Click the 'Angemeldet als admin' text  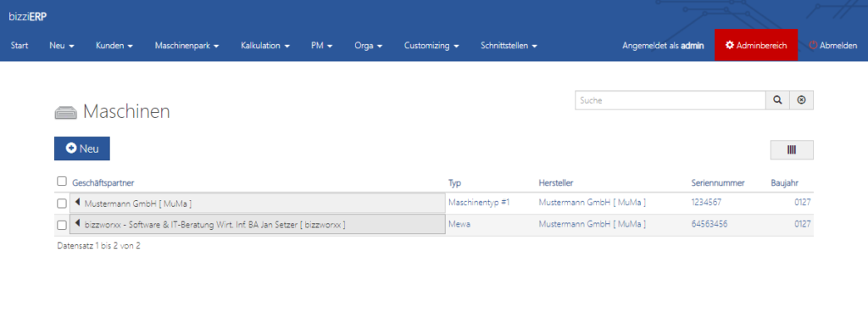663,46
